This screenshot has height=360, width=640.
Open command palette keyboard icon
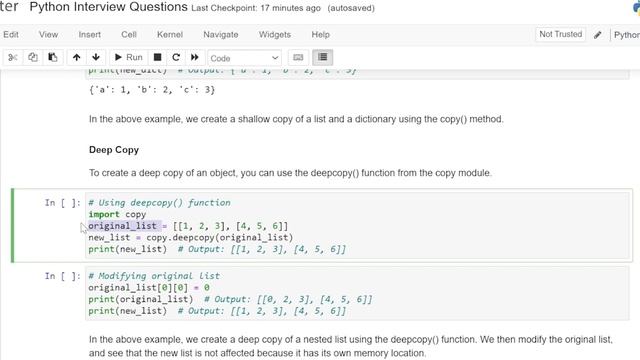coord(298,58)
